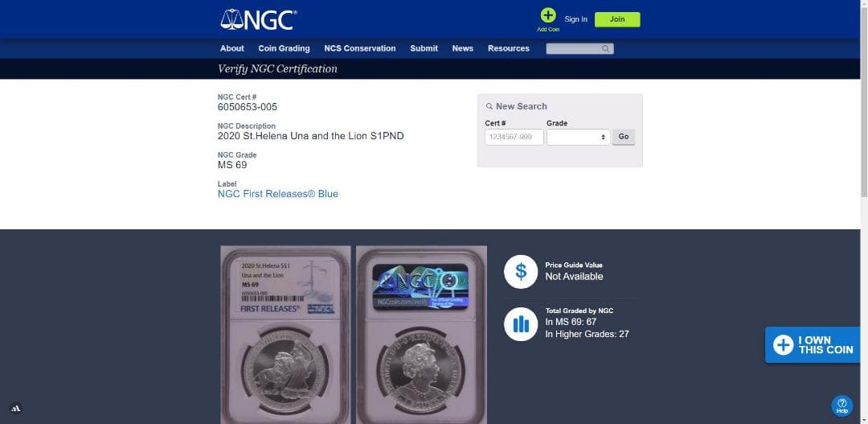Screen dimensions: 868x424
Task: Open the Grade dropdown
Action: (578, 137)
